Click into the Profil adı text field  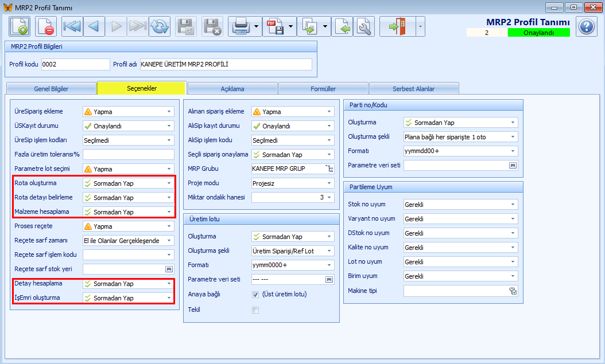[x=226, y=64]
